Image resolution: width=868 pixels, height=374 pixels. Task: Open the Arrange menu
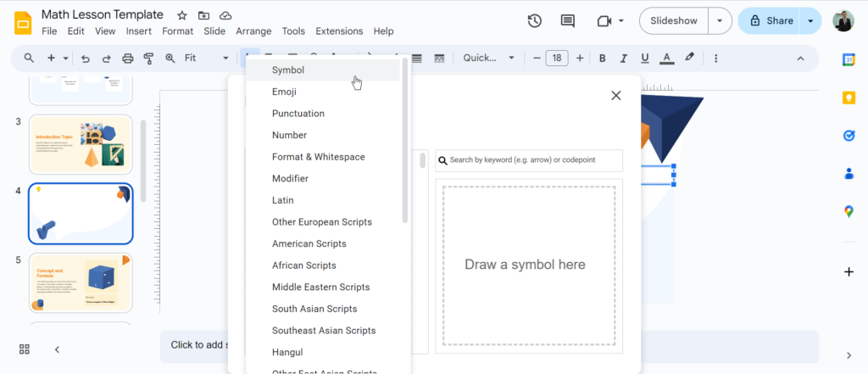coord(253,31)
